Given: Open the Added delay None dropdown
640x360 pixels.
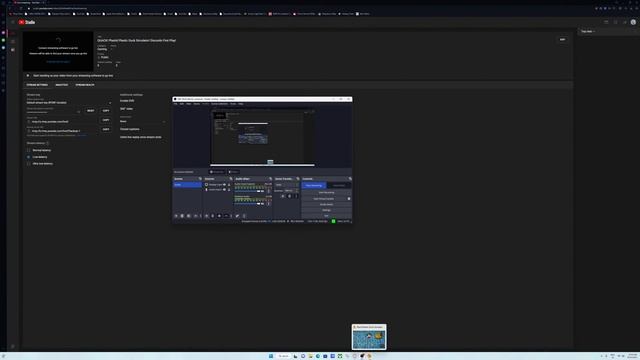Looking at the screenshot, I should (143, 121).
